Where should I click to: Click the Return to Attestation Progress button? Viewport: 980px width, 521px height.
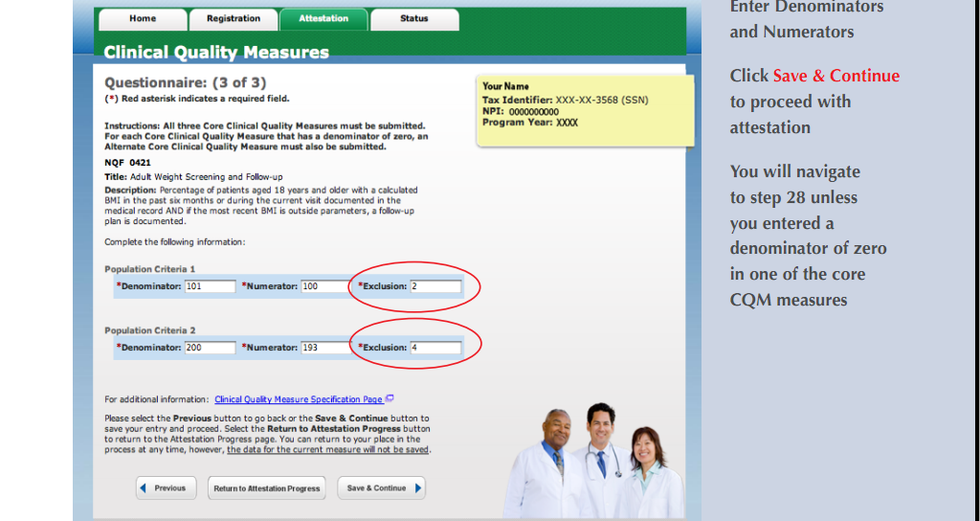click(x=267, y=488)
